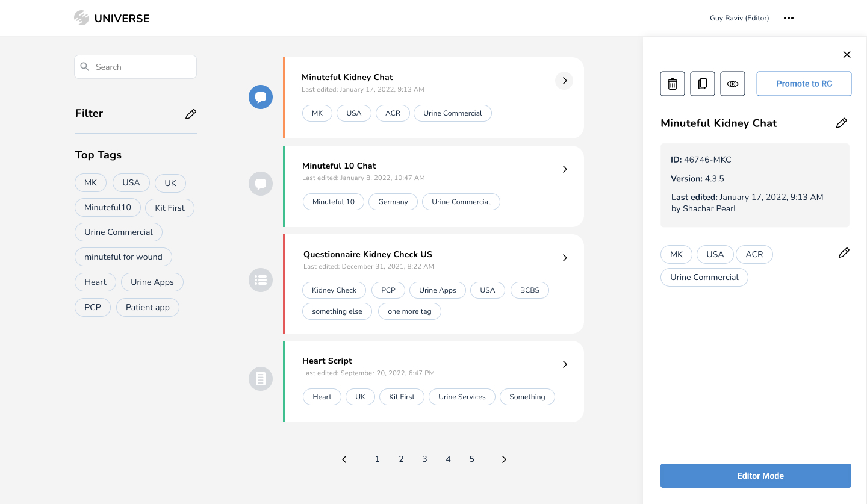The image size is (867, 504).
Task: Click Urine Commercial tag in details panel
Action: click(704, 277)
